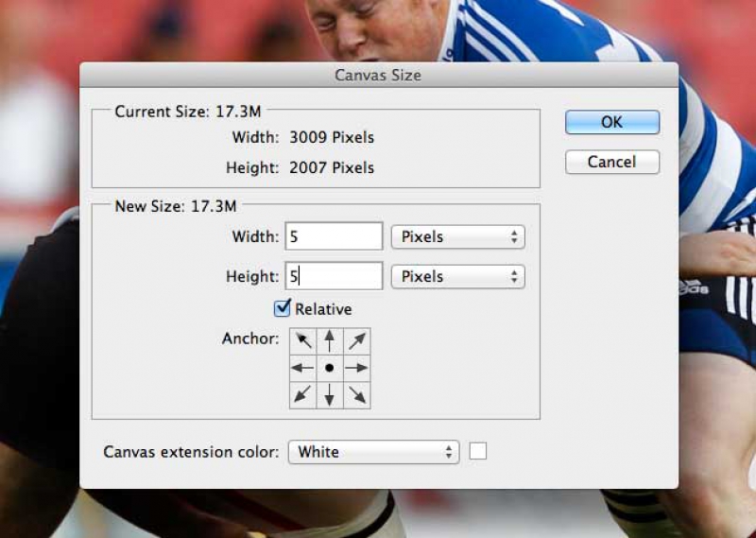The image size is (756, 538).
Task: Confirm canvas size with OK
Action: point(612,122)
